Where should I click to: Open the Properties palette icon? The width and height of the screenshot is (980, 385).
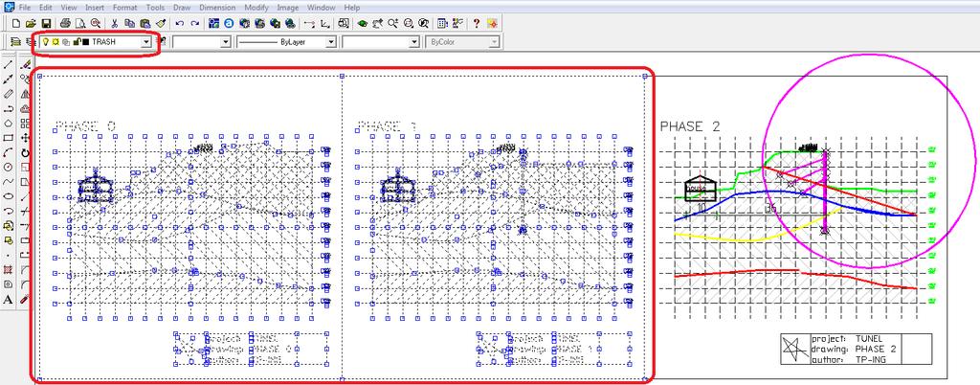[x=442, y=24]
